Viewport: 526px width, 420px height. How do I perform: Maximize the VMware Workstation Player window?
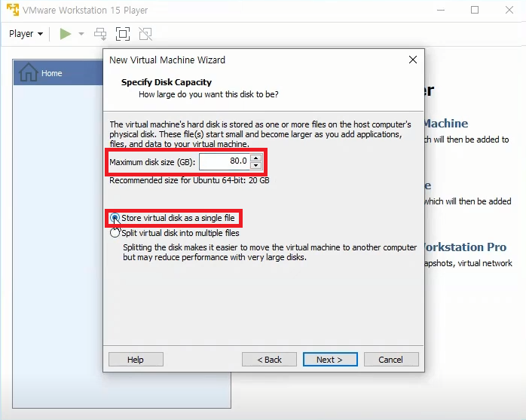475,10
